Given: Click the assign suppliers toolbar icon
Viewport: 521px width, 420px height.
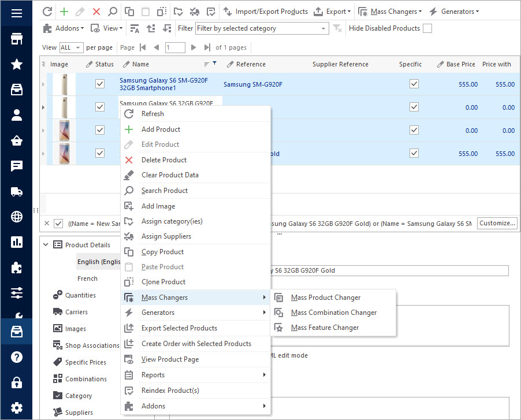Looking at the screenshot, I should [x=195, y=12].
